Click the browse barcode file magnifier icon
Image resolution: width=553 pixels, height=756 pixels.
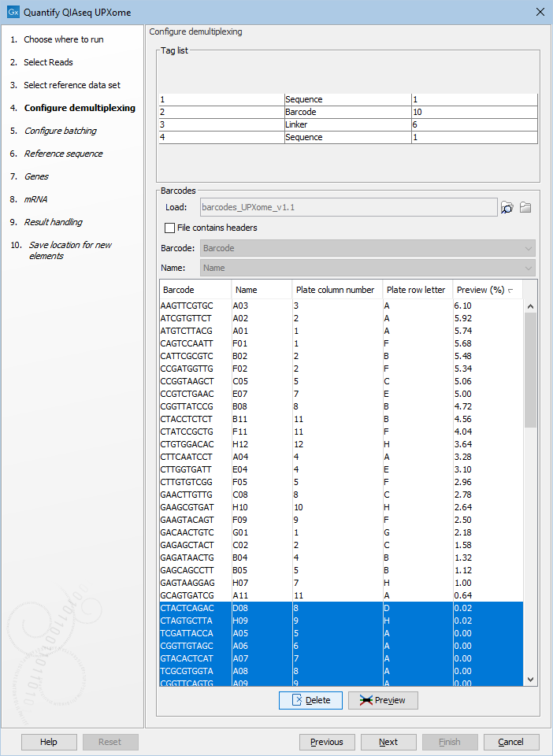tap(507, 208)
